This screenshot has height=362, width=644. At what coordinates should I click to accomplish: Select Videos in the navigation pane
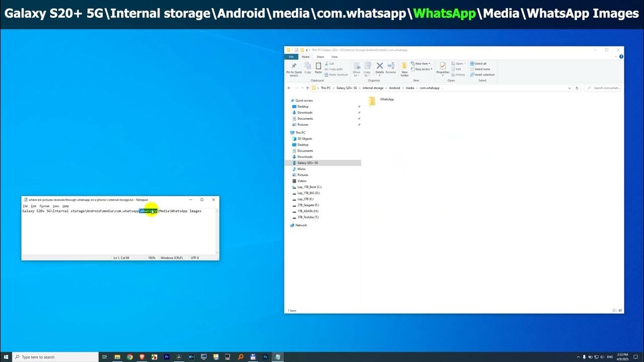[299, 181]
